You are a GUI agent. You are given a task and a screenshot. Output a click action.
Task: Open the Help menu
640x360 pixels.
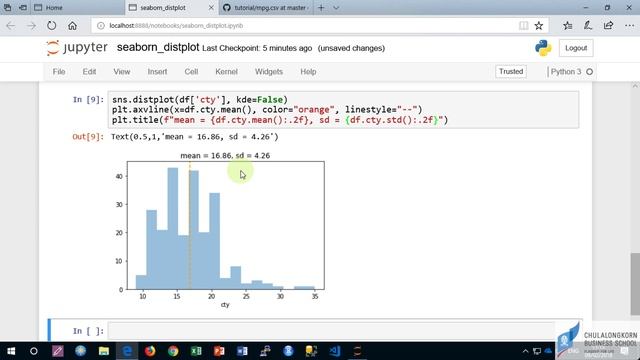[308, 71]
